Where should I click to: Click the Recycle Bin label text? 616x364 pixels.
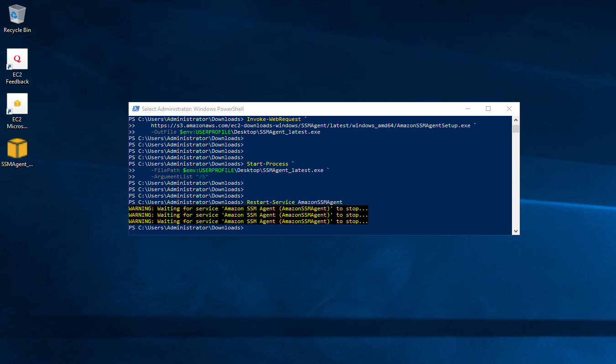click(17, 30)
